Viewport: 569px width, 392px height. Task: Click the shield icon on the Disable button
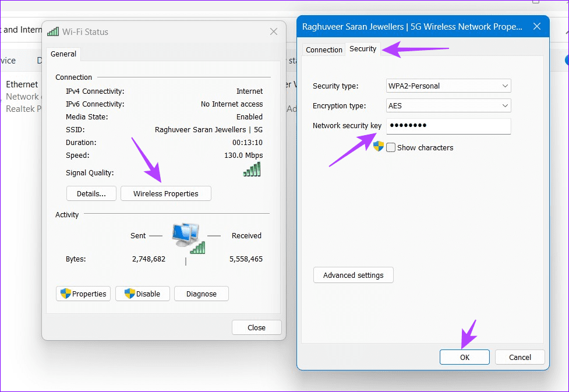point(131,294)
